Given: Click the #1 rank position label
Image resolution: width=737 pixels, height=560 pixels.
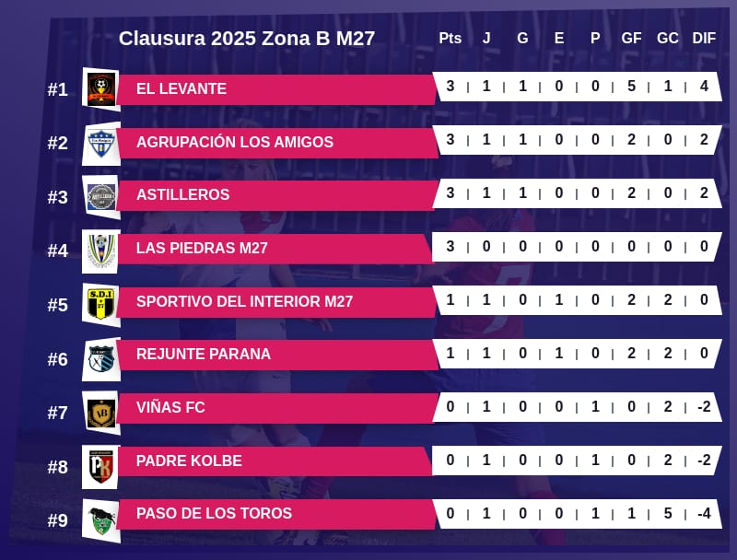Looking at the screenshot, I should (x=58, y=90).
